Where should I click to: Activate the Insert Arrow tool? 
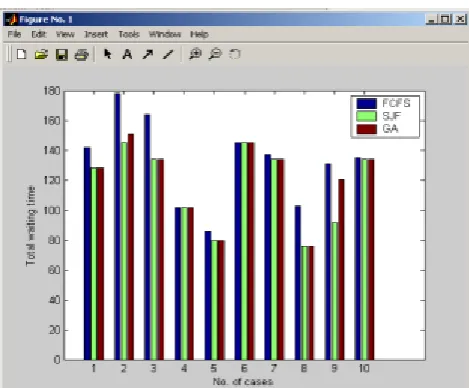(148, 54)
